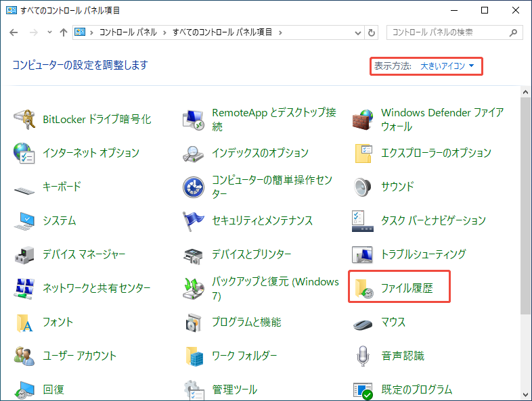Open the 既定のプログラム icon

[x=363, y=390]
